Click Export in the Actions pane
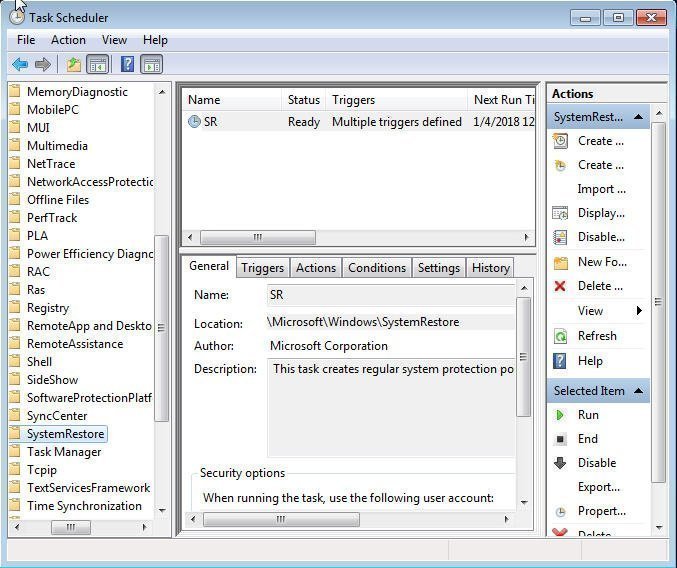This screenshot has height=568, width=677. (598, 487)
